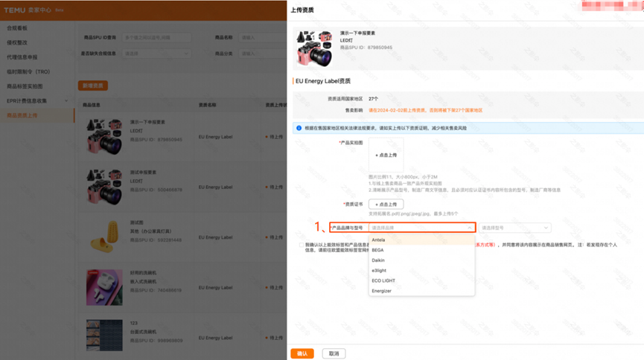
Task: Click 其他（办公家用灯具） category text
Action: 150,231
